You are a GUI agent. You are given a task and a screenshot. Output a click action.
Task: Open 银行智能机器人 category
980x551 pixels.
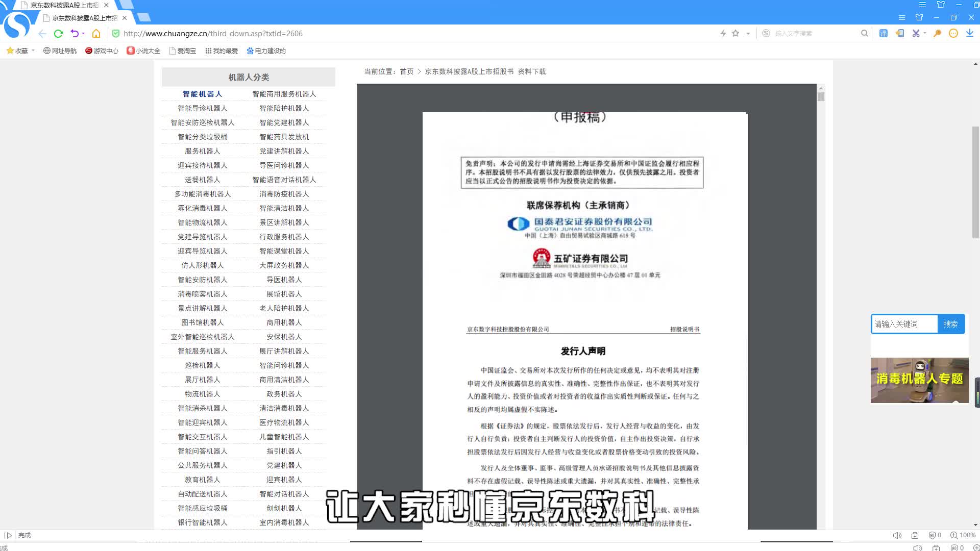click(x=203, y=522)
